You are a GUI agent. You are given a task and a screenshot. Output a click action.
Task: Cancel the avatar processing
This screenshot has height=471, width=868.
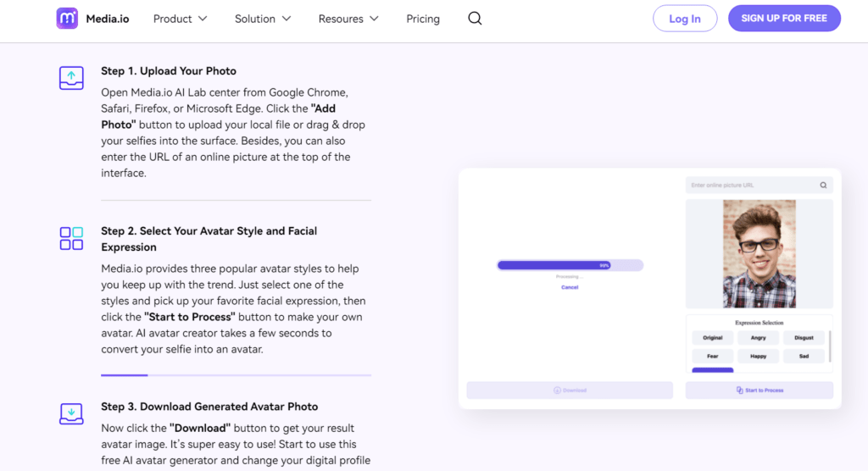570,287
